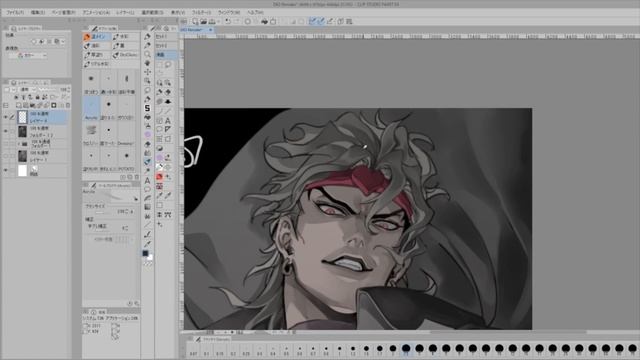
Task: Switch to the 墨 sub tool group
Action: point(125,46)
